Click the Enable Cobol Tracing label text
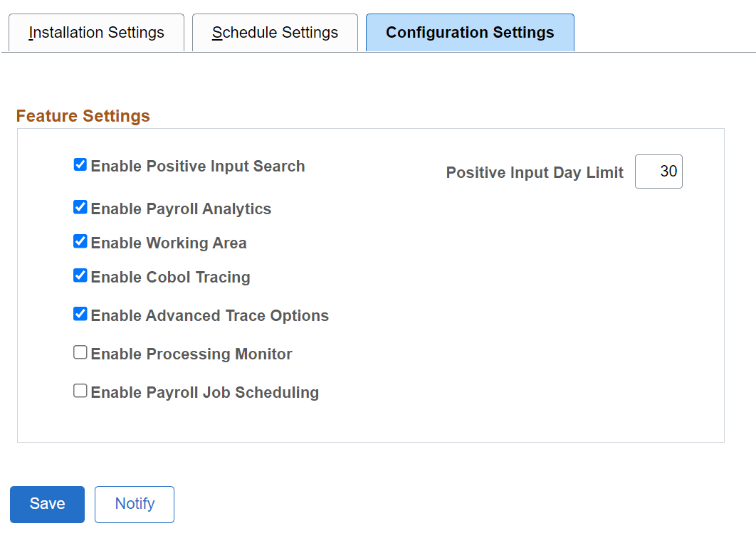 coord(171,277)
